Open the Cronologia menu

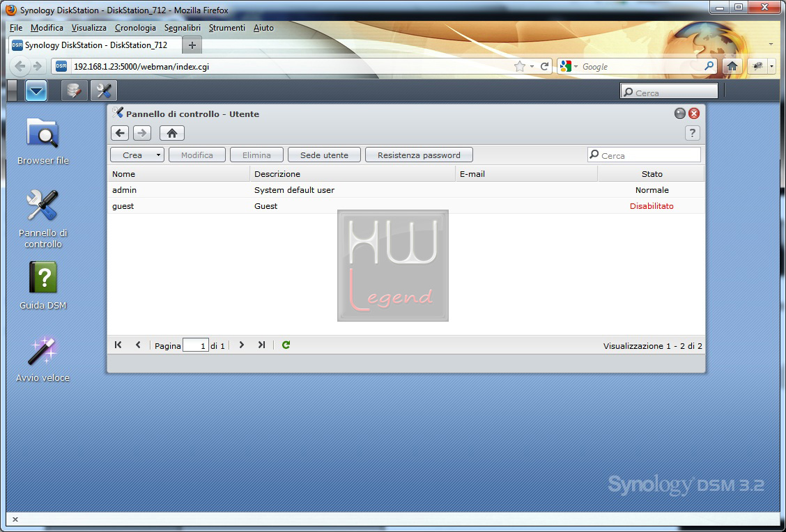[135, 28]
